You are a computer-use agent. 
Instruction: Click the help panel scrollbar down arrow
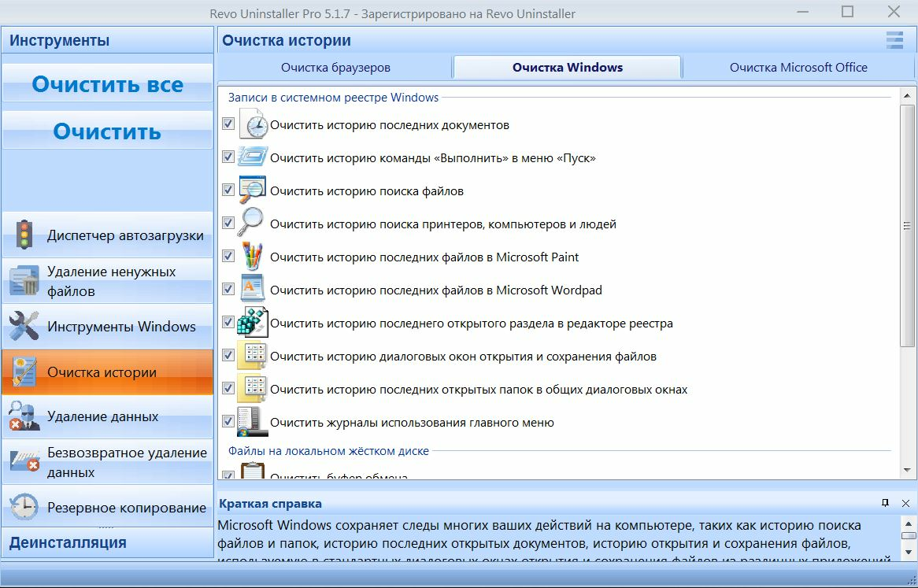coord(908,552)
